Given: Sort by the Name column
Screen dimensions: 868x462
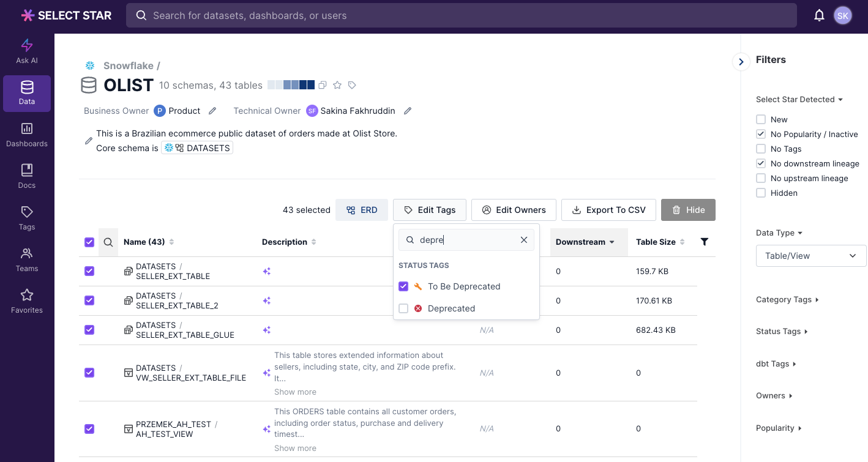Looking at the screenshot, I should pyautogui.click(x=149, y=242).
